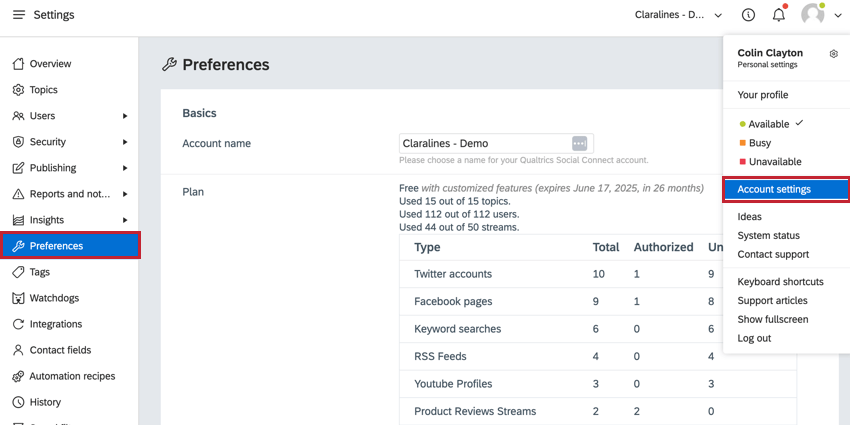
Task: Click the Users people icon
Action: [18, 116]
